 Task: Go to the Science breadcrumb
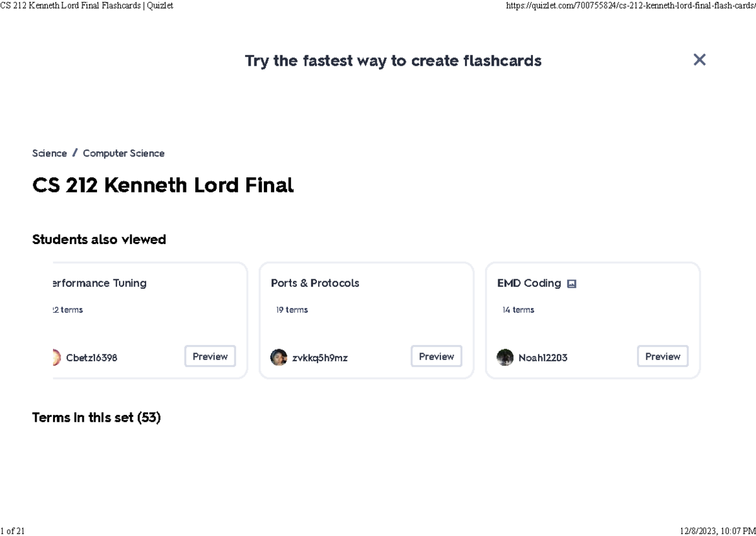tap(49, 153)
